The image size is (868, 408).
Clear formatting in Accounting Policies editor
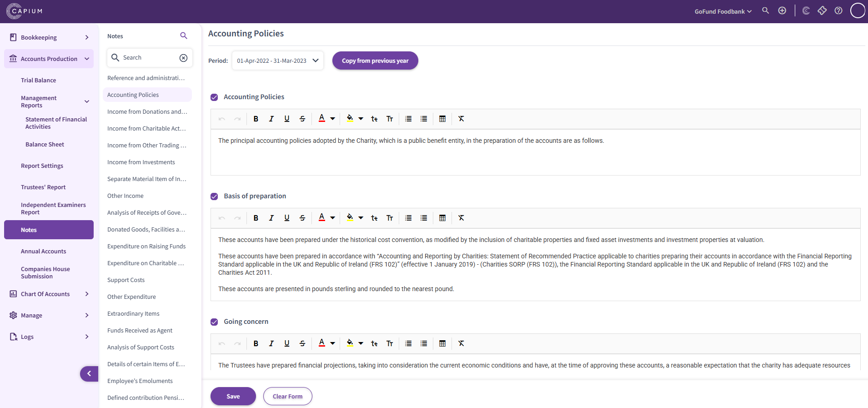(461, 119)
